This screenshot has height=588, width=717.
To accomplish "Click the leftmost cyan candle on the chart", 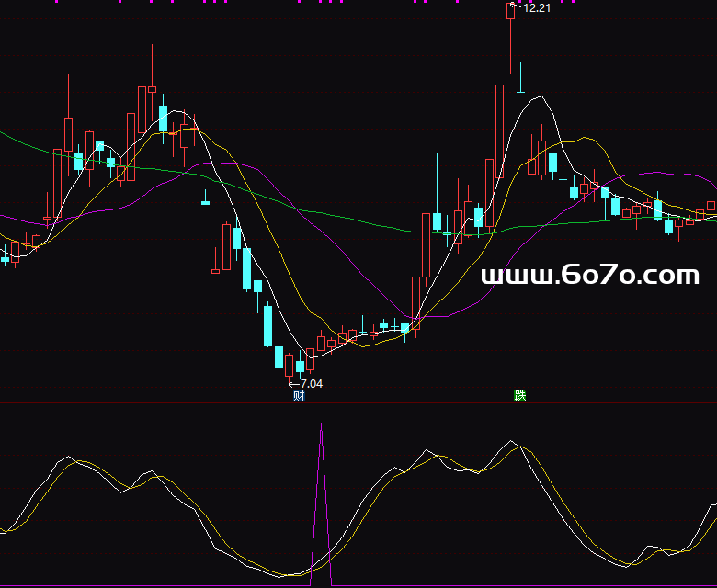I will [6, 260].
